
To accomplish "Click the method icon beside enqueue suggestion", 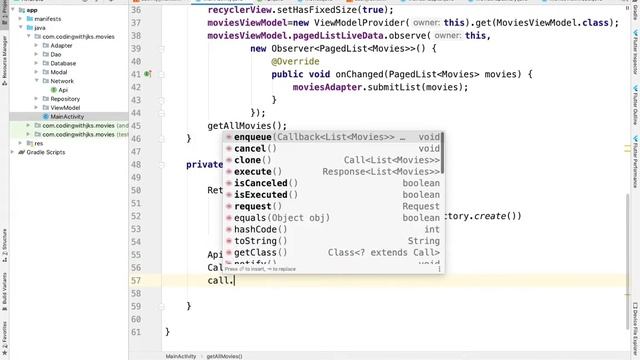I will coord(229,137).
